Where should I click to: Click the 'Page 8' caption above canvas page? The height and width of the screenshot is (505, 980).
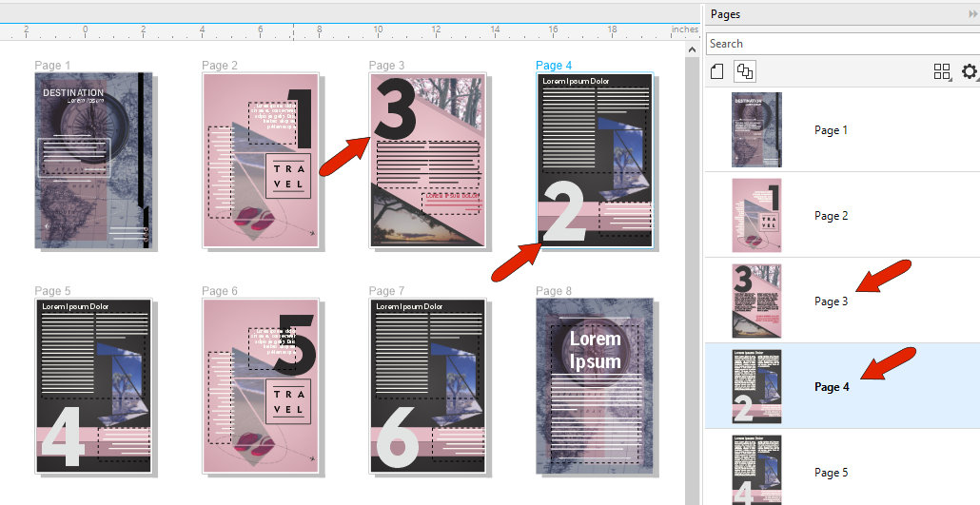tap(554, 291)
